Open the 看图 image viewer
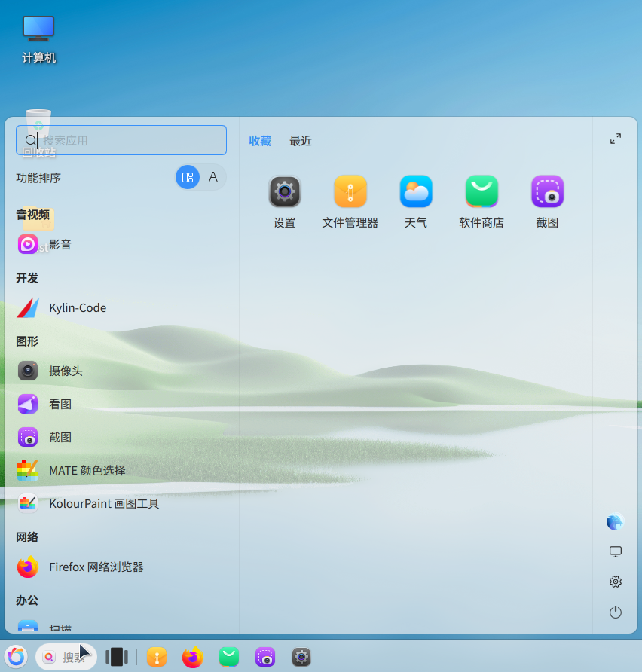The image size is (642, 672). pos(122,404)
